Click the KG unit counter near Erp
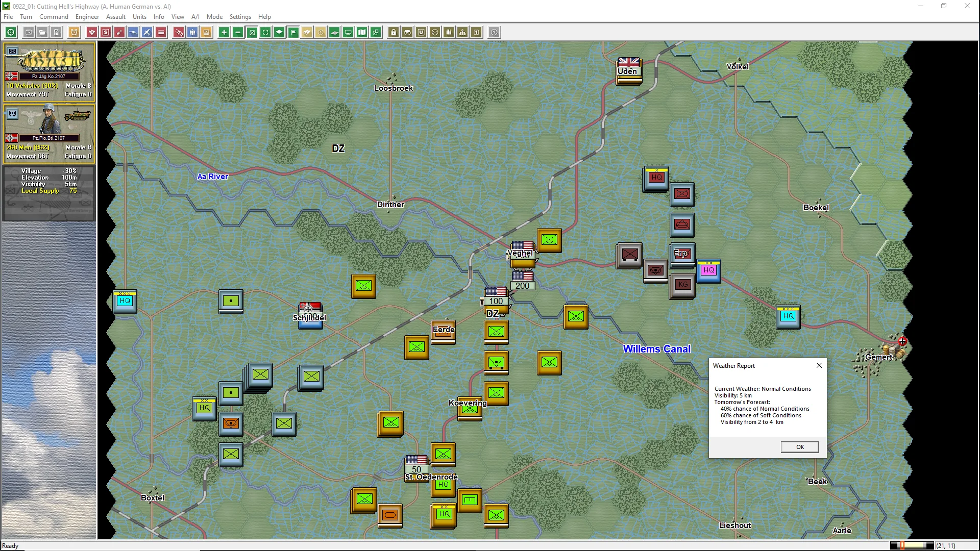The image size is (980, 551). coord(682,286)
